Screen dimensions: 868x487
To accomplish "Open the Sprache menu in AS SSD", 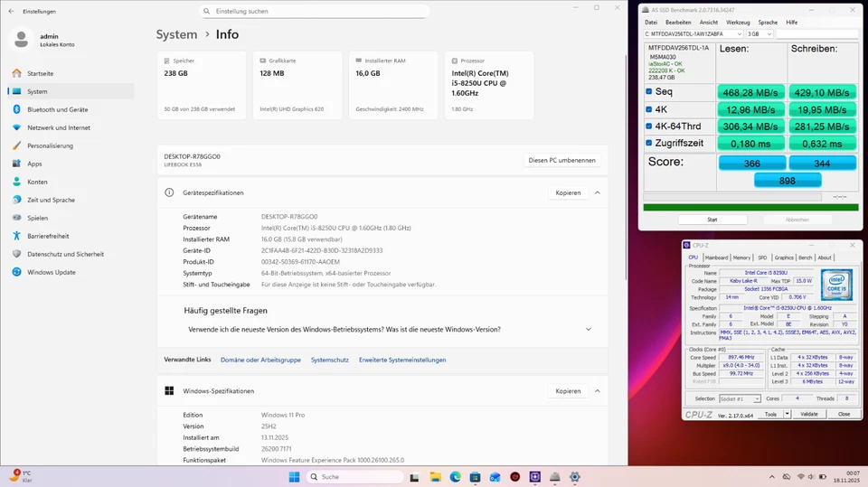I will click(768, 23).
